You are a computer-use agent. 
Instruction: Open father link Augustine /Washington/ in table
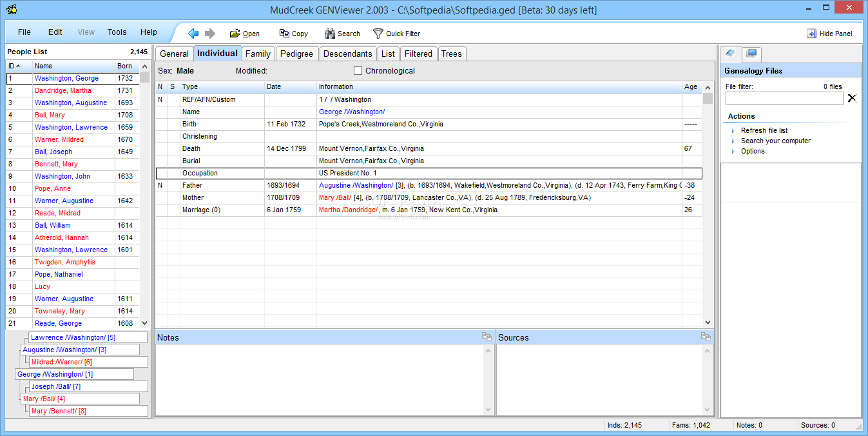(356, 185)
